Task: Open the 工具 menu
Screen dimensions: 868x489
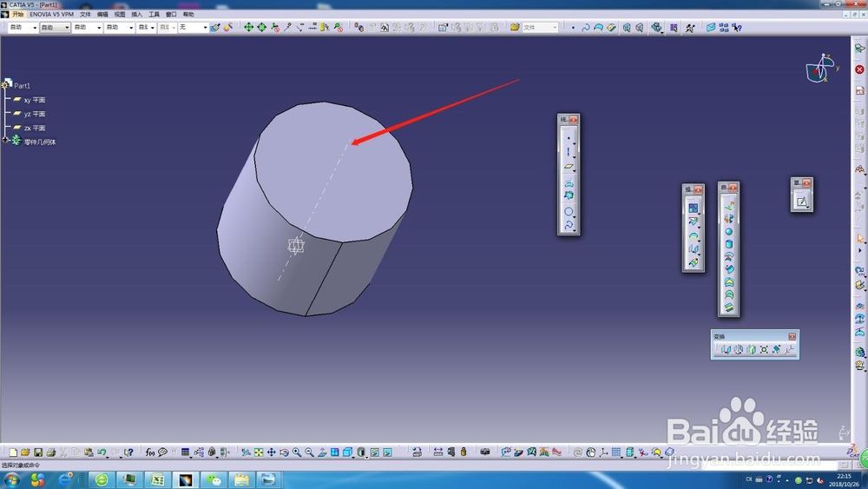Action: coord(154,15)
